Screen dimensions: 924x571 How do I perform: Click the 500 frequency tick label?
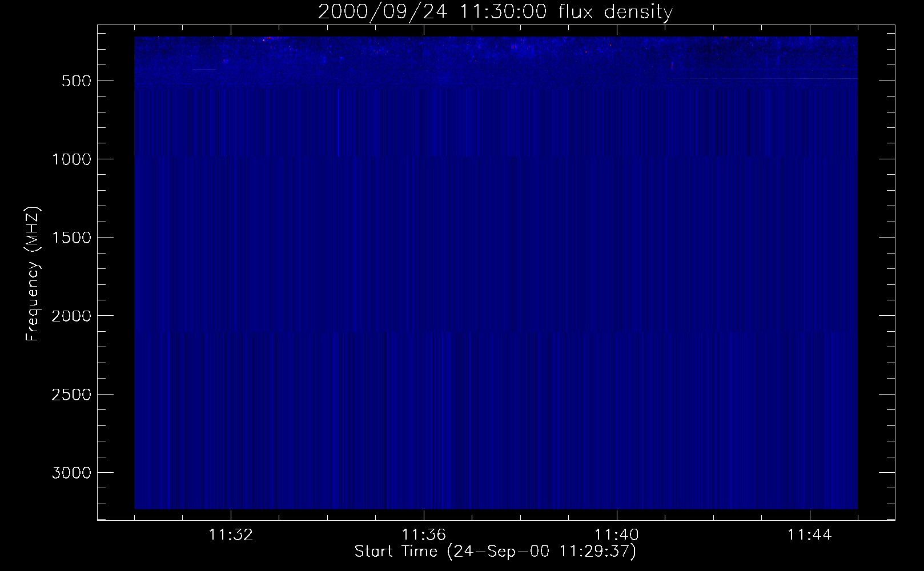point(77,81)
